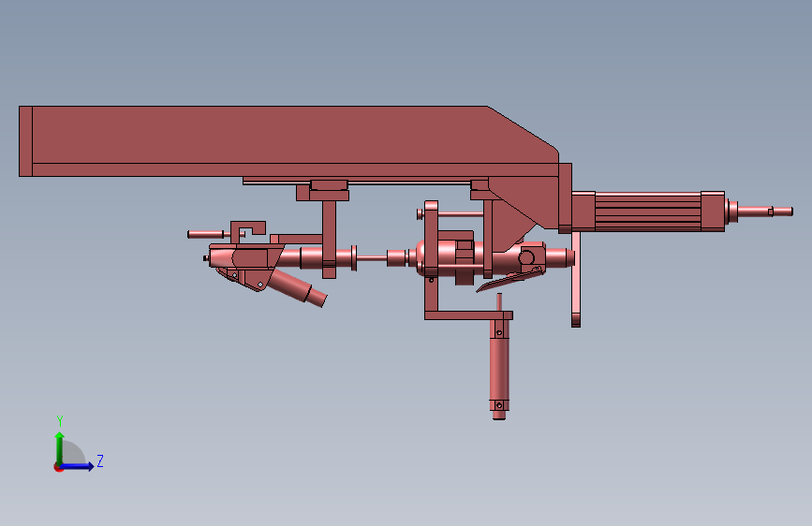Screen dimensions: 812x526
Task: Click the blue Z axis arrow of the triad
Action: 78,466
